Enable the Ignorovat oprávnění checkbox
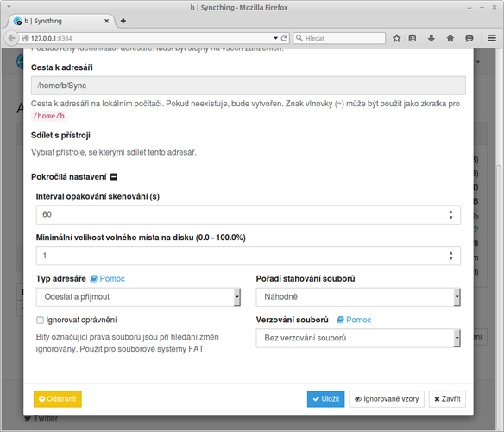504x432 pixels. 40,320
